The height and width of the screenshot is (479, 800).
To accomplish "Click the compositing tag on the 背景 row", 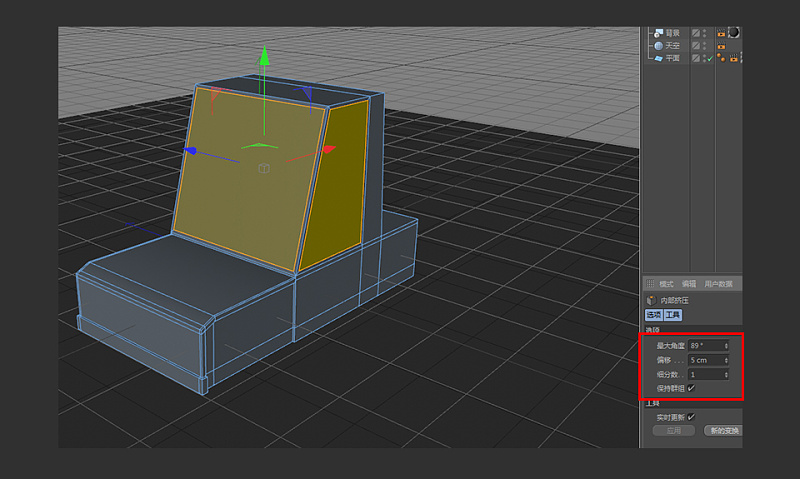I will pos(721,33).
